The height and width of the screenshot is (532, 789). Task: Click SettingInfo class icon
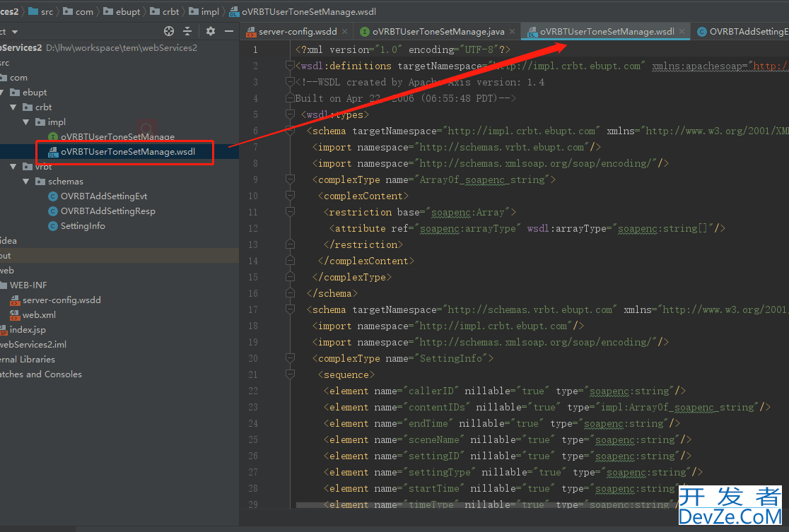[53, 226]
